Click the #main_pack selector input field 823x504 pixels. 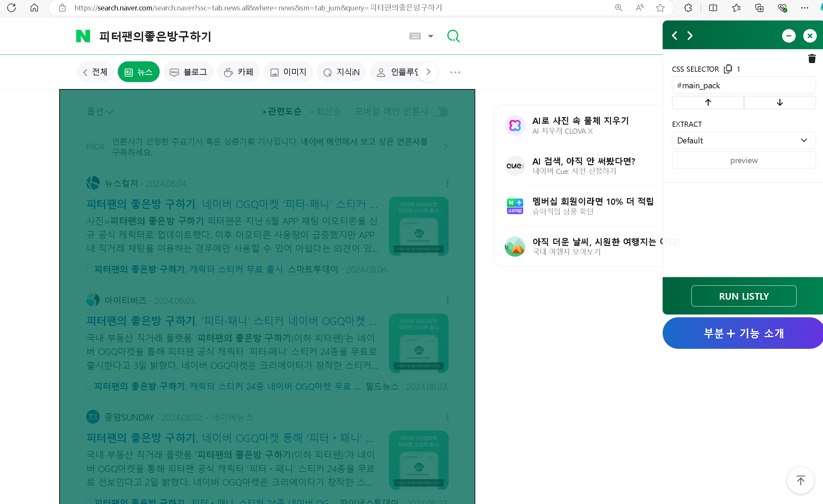pyautogui.click(x=744, y=85)
